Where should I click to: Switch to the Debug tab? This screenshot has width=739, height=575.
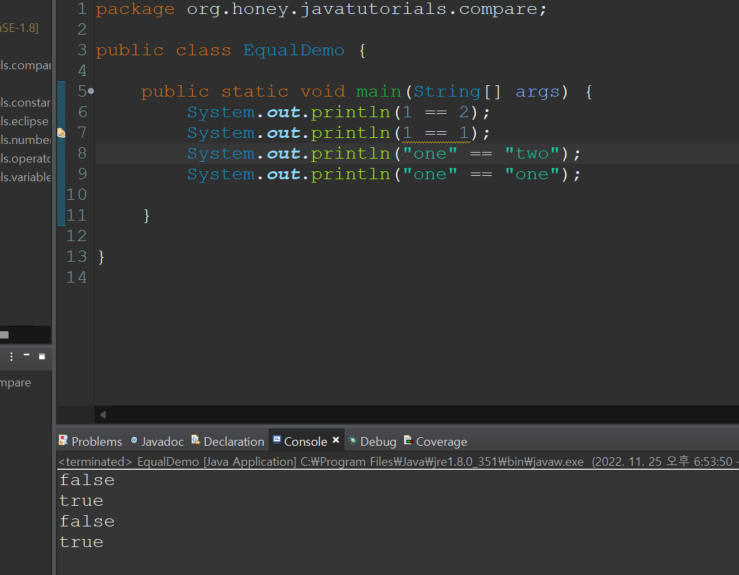(372, 442)
